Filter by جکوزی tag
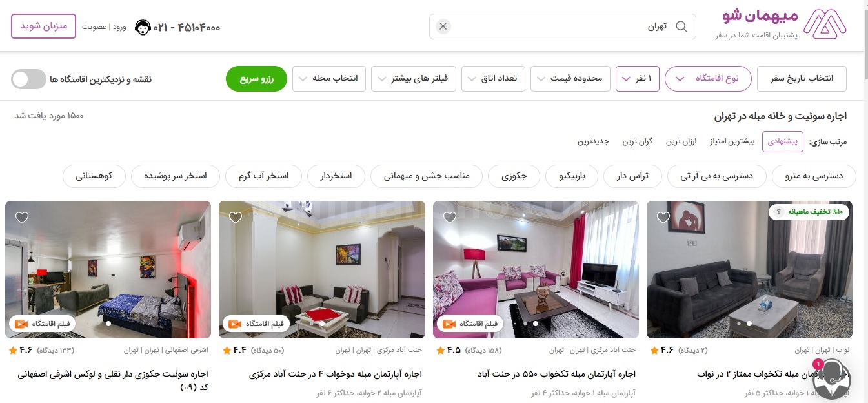 514,176
